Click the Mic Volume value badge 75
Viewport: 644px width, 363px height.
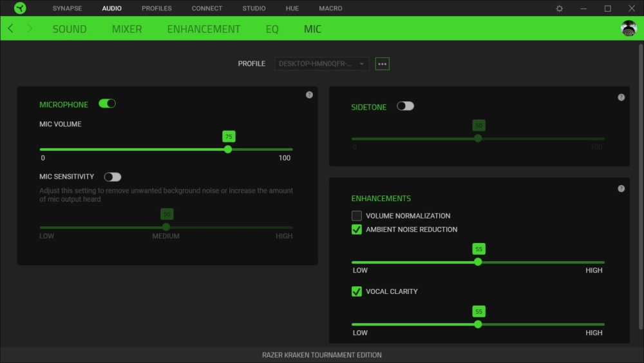[x=229, y=137]
